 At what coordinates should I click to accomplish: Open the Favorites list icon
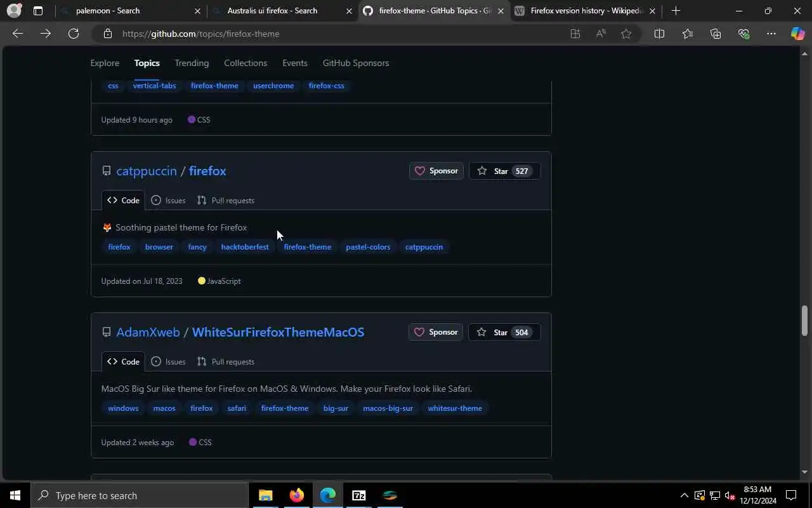tap(687, 34)
